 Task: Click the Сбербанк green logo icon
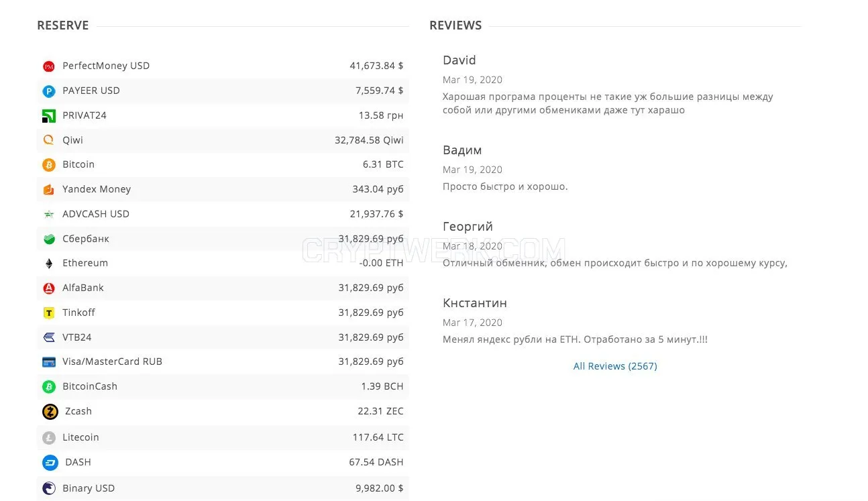point(49,239)
